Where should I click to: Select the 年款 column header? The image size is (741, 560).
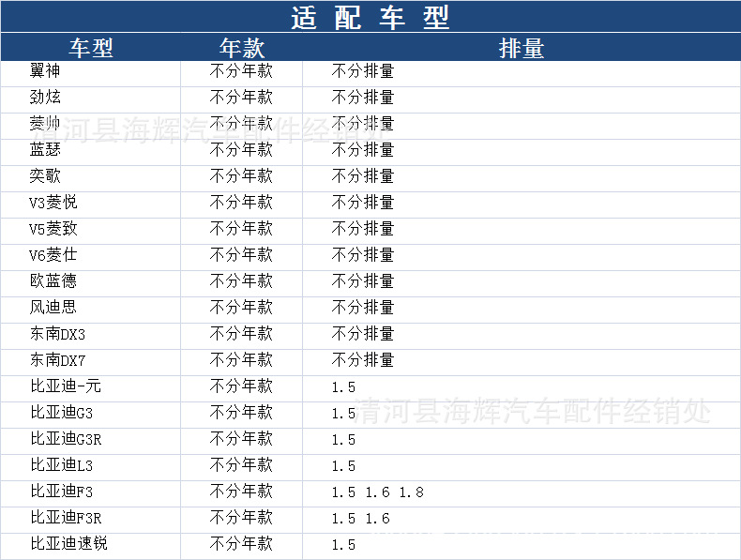pos(241,48)
